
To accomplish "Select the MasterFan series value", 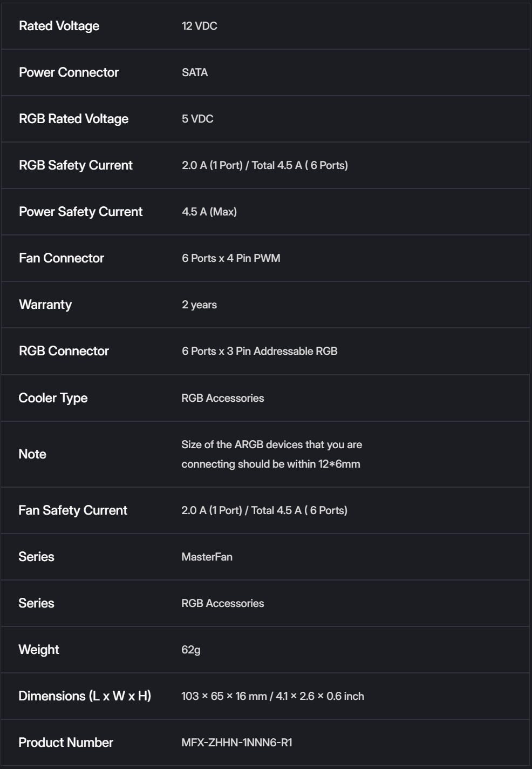I will tap(207, 557).
